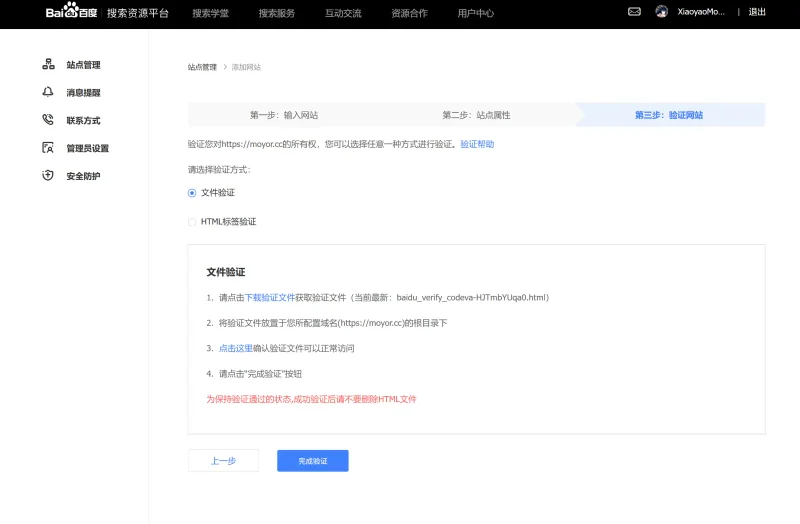The width and height of the screenshot is (800, 524).
Task: Click the 联系方式 phone icon
Action: tap(48, 120)
